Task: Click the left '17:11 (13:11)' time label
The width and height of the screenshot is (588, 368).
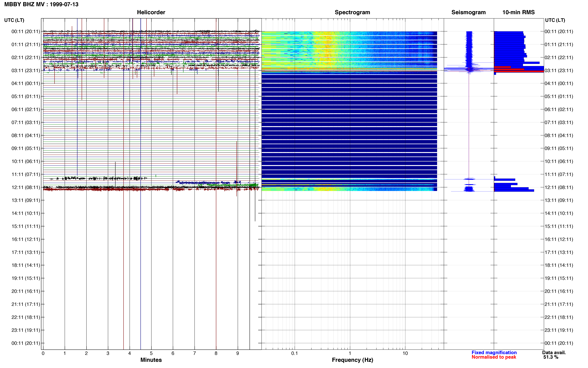Action: pyautogui.click(x=26, y=252)
